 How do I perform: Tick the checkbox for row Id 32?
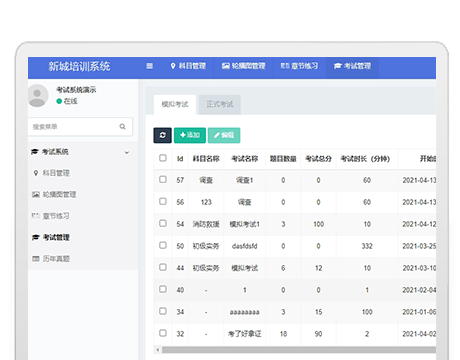click(163, 333)
